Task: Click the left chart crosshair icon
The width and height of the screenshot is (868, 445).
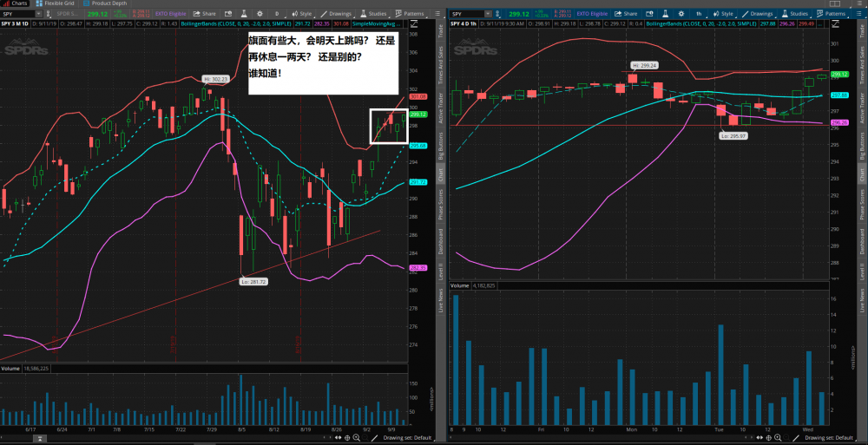Action: (x=347, y=438)
